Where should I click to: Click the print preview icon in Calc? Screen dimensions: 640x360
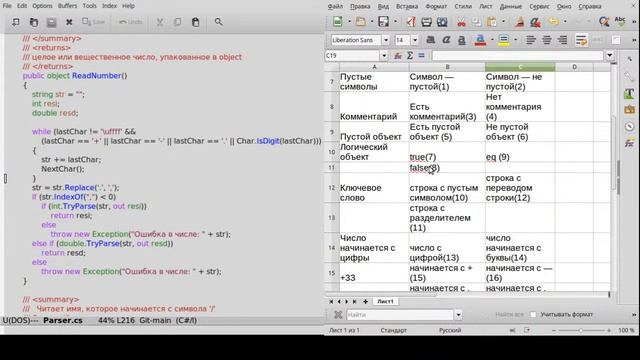click(x=442, y=22)
